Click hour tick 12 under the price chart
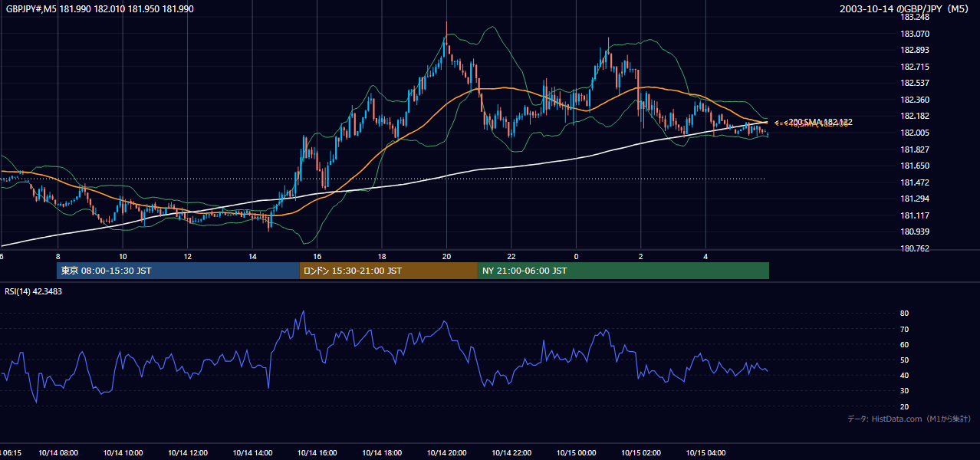Viewport: 980px width, 460px height. pos(187,256)
